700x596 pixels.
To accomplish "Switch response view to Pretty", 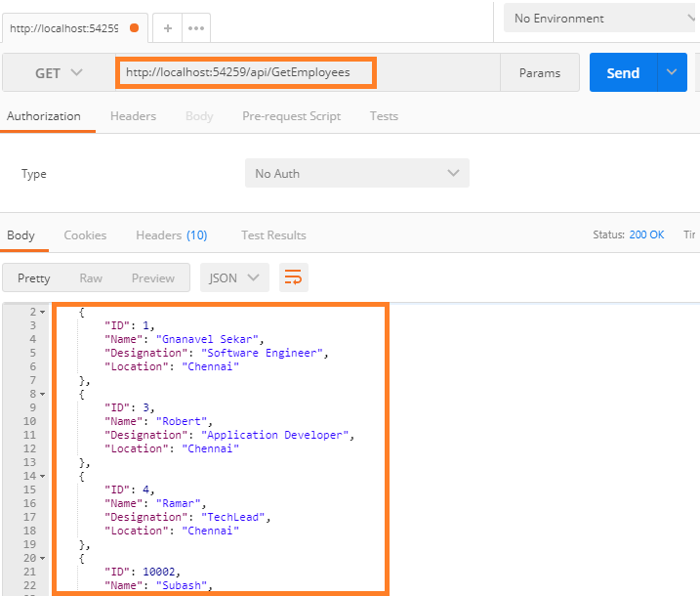I will [x=34, y=278].
